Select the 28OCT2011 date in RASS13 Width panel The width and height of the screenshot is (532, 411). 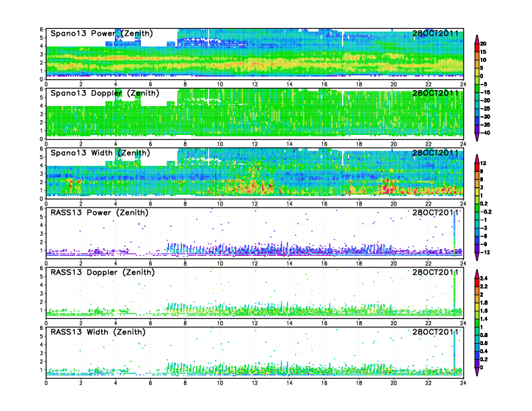(x=435, y=332)
